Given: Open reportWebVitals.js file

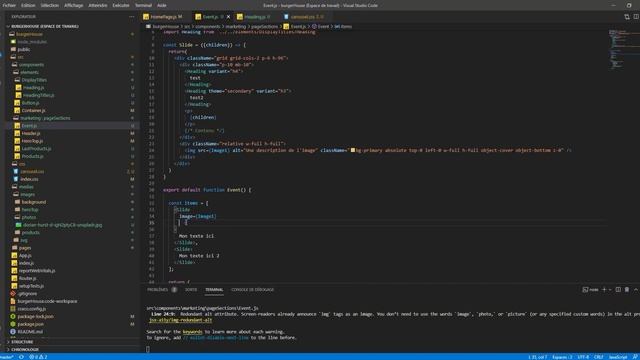Looking at the screenshot, I should [x=37, y=271].
